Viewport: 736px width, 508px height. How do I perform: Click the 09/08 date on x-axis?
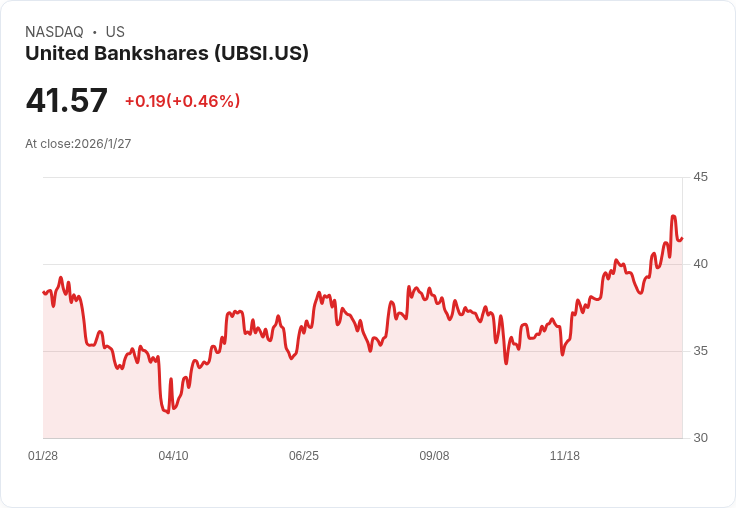point(434,456)
